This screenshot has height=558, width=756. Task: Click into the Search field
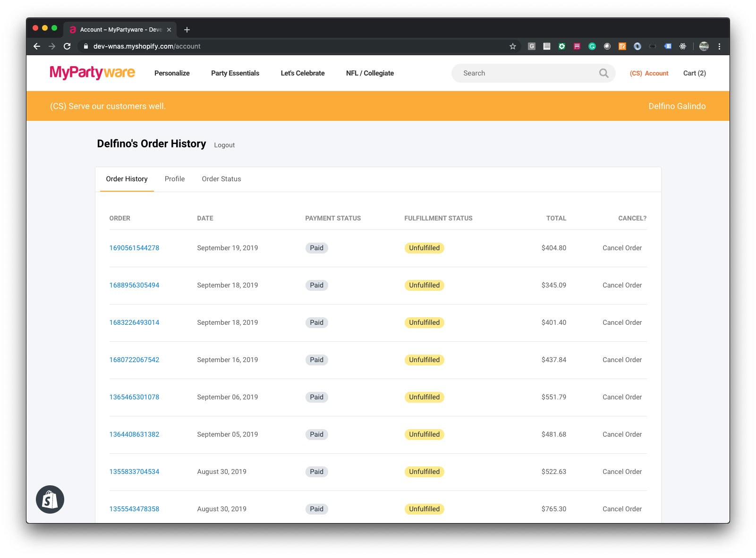pos(524,73)
